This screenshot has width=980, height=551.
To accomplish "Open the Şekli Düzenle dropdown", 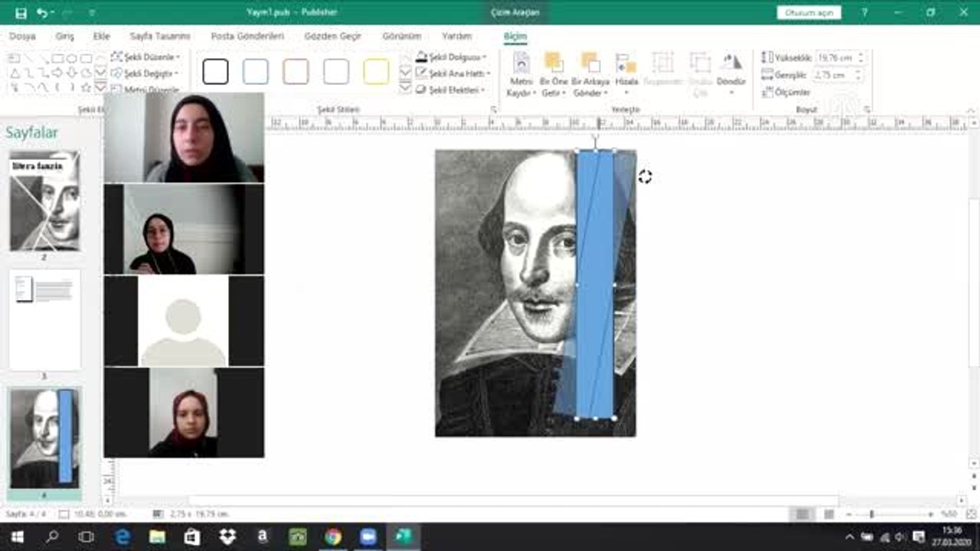I will pos(146,57).
